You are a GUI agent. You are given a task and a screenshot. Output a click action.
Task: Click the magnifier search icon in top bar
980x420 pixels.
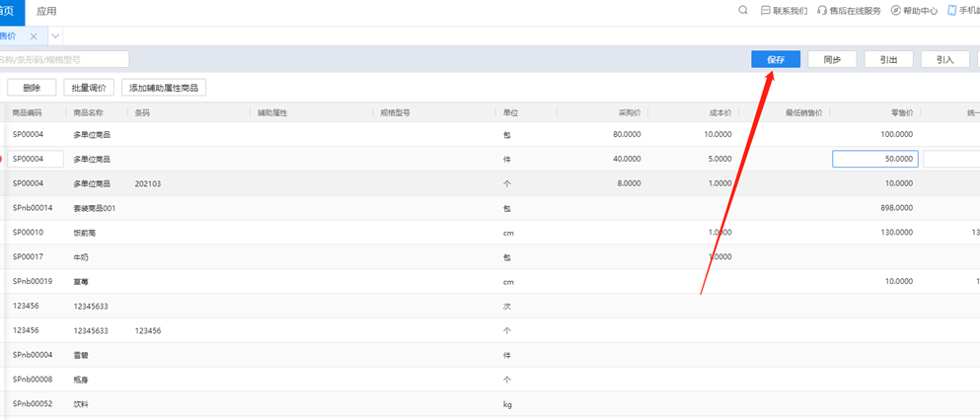tap(743, 11)
